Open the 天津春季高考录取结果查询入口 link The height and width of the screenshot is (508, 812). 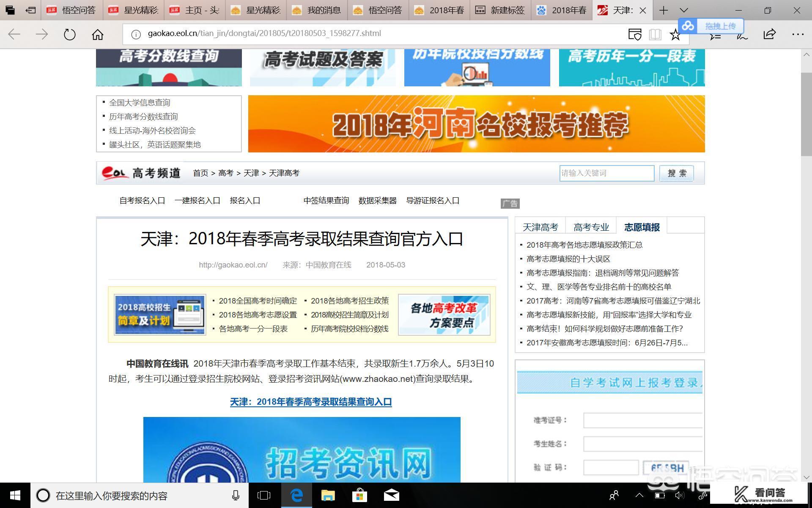pos(310,402)
